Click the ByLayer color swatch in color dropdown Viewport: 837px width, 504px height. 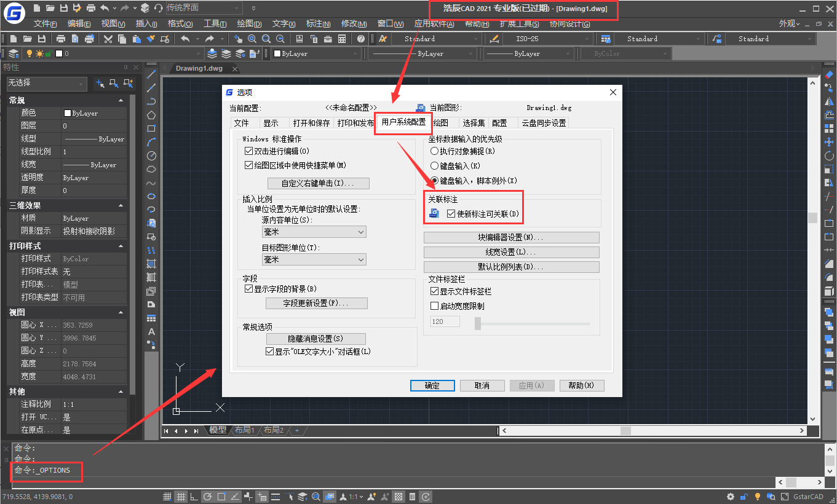coord(277,53)
